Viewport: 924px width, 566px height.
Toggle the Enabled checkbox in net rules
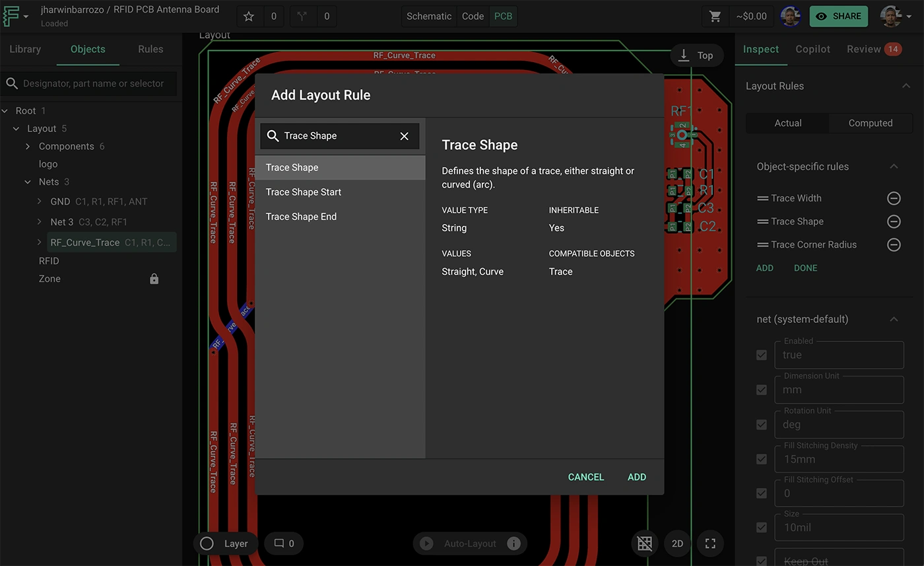(762, 355)
